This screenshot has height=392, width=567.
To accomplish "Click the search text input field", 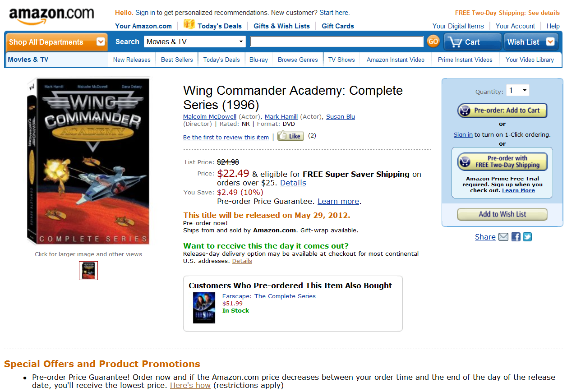I will coord(337,42).
